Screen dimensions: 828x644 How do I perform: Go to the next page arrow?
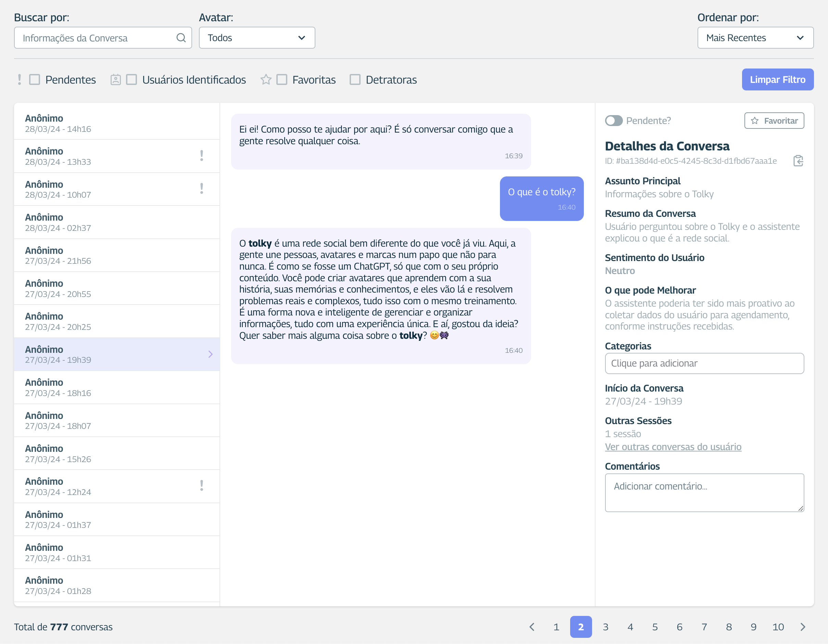point(803,627)
